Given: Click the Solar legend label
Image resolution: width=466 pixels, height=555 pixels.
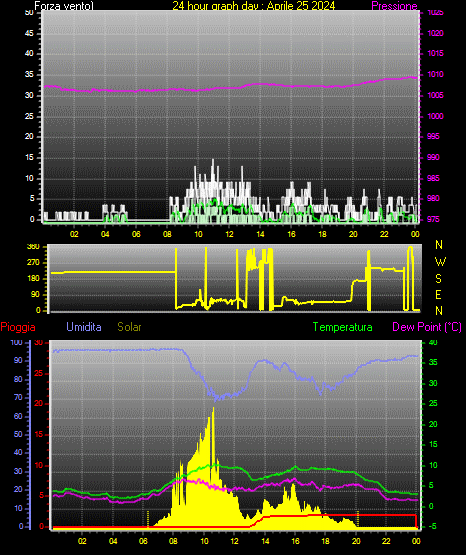Looking at the screenshot, I should pyautogui.click(x=130, y=327).
